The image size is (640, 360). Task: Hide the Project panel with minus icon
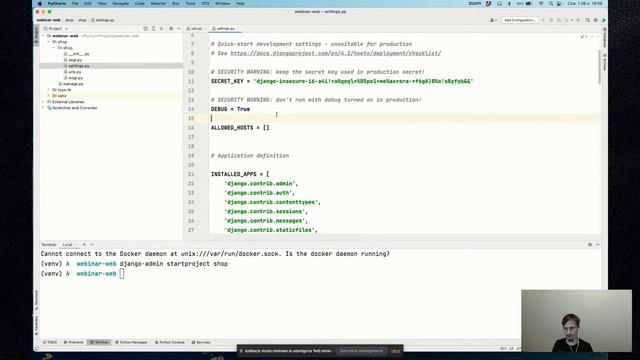coord(179,29)
